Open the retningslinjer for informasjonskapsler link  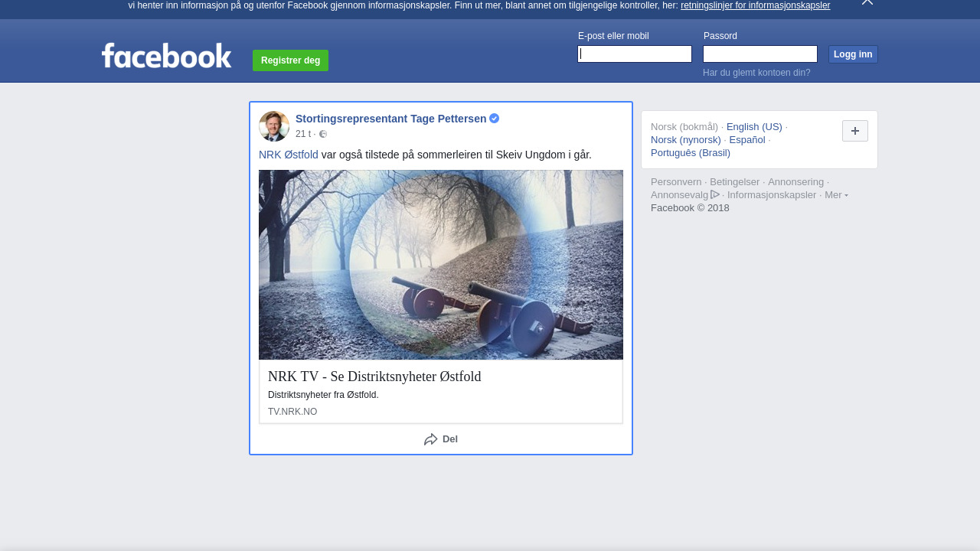pos(755,5)
